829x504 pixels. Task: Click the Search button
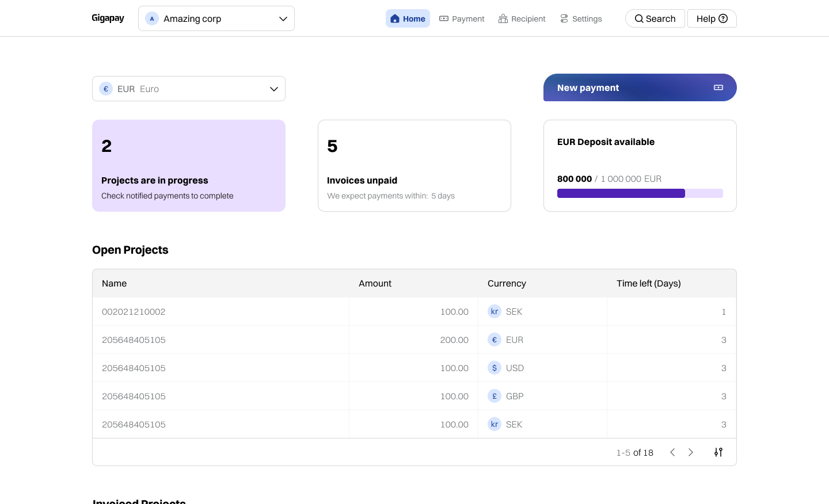[655, 18]
